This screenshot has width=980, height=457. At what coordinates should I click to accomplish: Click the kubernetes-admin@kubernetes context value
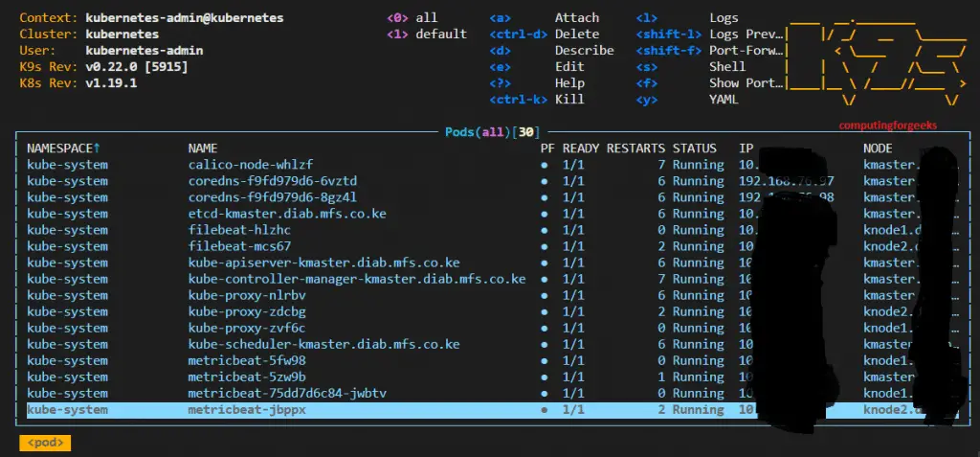(x=185, y=17)
